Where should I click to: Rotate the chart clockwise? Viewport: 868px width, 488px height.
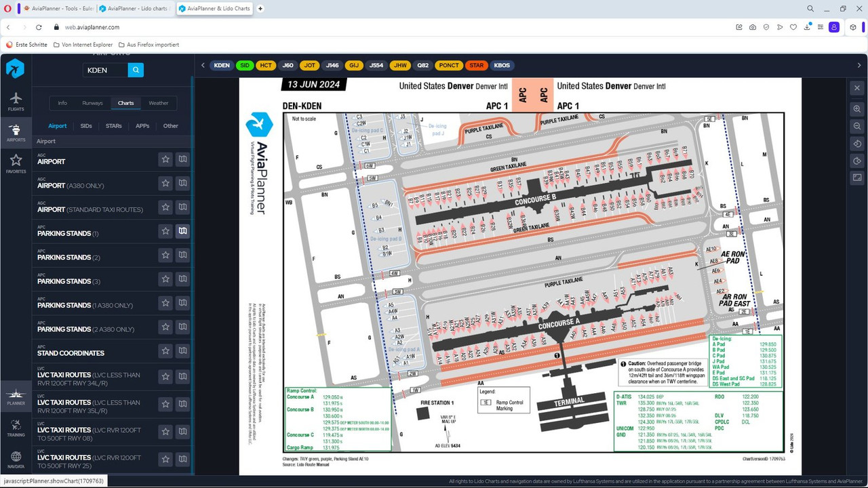point(857,161)
